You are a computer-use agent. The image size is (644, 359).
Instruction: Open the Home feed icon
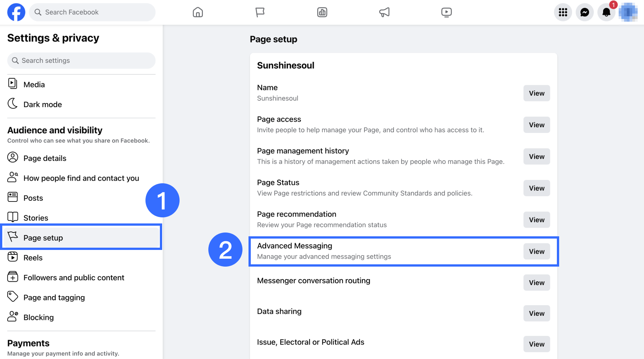(x=198, y=12)
